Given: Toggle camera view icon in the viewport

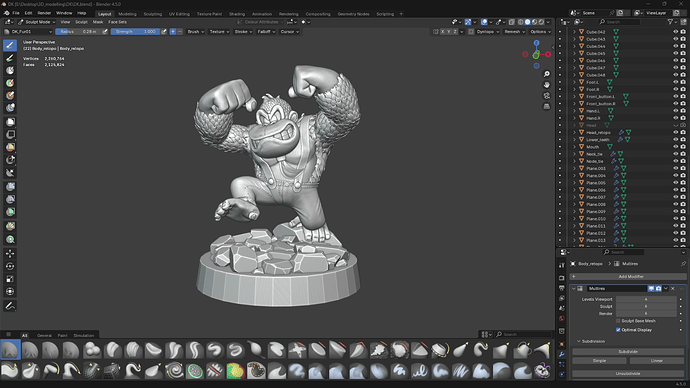Looking at the screenshot, I should tap(547, 95).
